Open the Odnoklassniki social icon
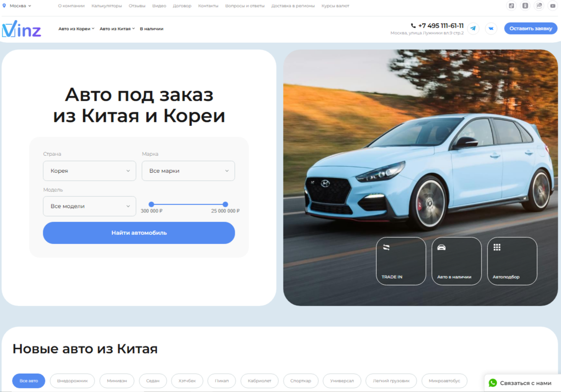The height and width of the screenshot is (392, 561). click(x=525, y=6)
